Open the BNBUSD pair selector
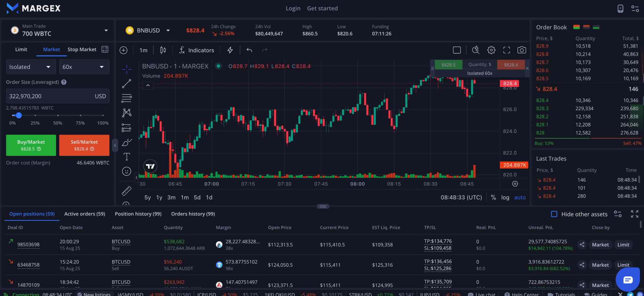The height and width of the screenshot is (296, 644). pyautogui.click(x=148, y=30)
